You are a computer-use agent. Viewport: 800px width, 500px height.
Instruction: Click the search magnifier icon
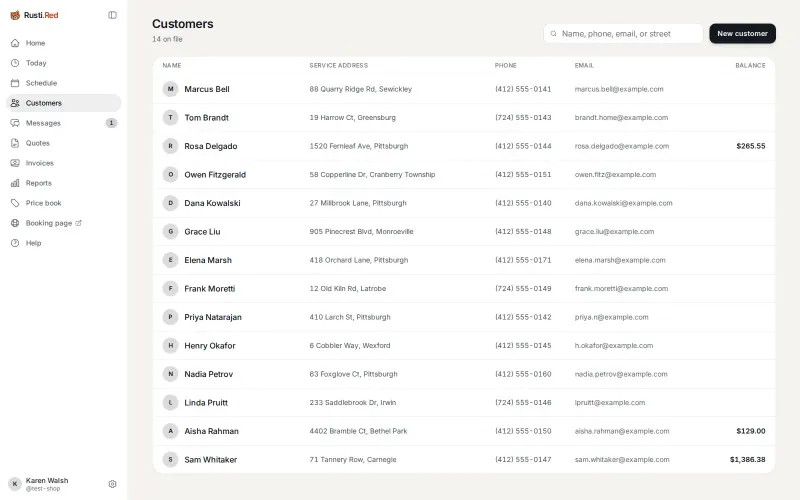(x=554, y=34)
